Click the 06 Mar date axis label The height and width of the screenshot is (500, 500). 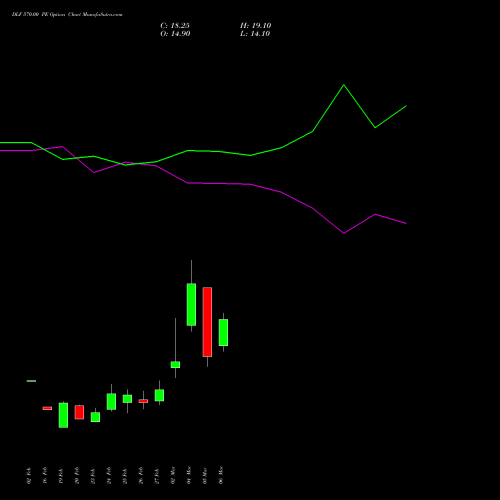click(220, 475)
